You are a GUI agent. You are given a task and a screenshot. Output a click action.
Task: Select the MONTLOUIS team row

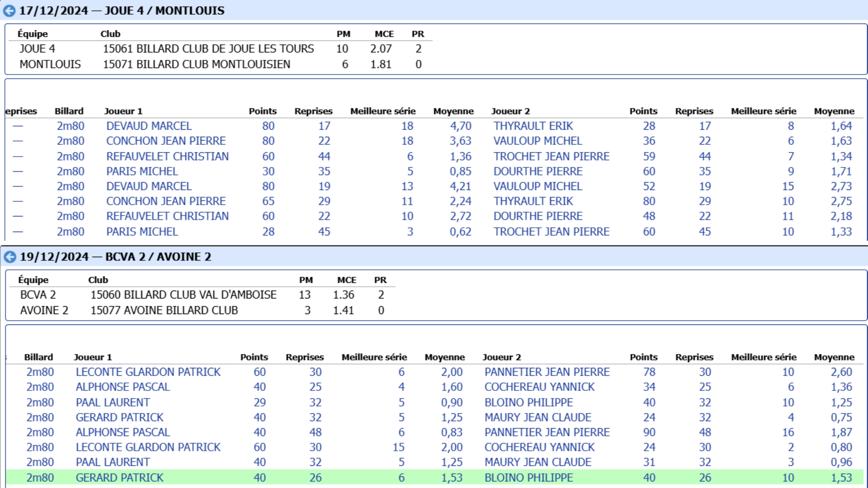[220, 64]
